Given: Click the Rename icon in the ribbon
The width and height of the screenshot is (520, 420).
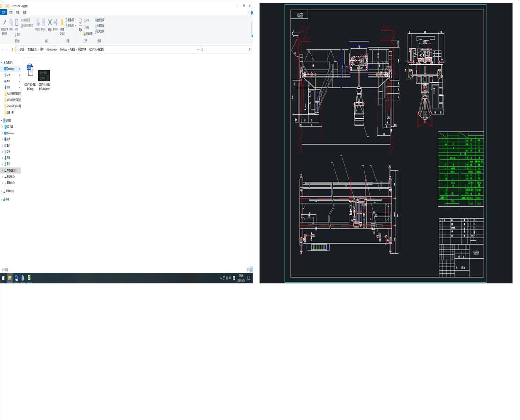Looking at the screenshot, I should [x=55, y=22].
